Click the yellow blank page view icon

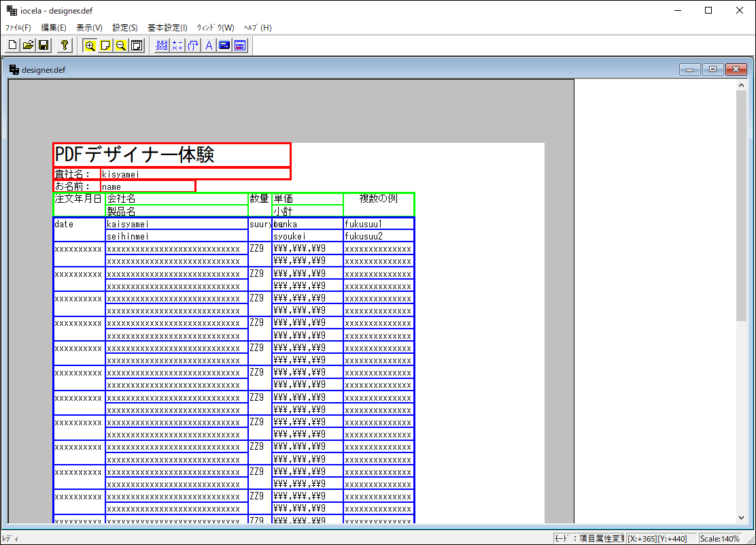tap(105, 46)
